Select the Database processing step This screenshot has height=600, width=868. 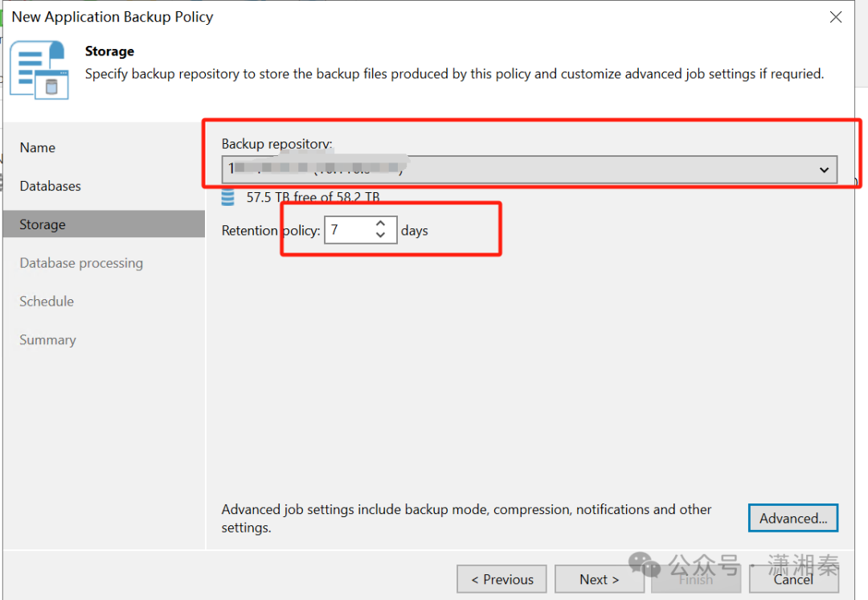pos(81,263)
